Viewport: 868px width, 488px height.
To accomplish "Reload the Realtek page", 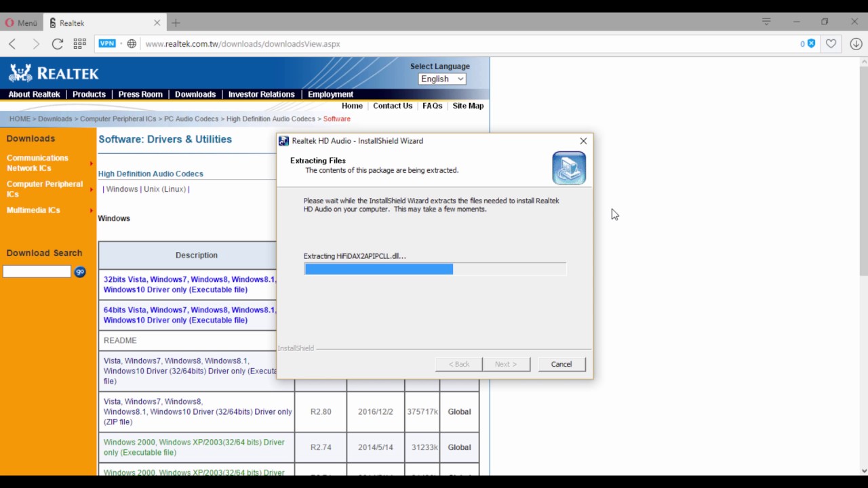I will coord(58,44).
